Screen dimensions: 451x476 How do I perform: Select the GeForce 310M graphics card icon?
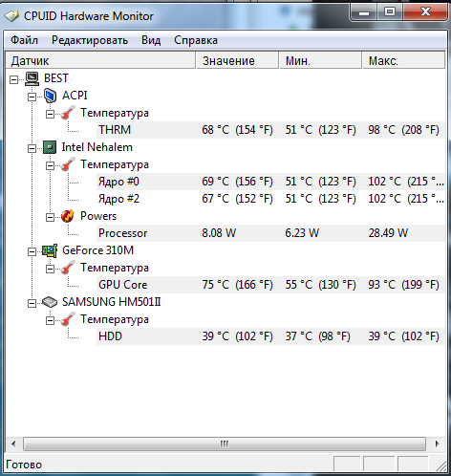pyautogui.click(x=50, y=250)
